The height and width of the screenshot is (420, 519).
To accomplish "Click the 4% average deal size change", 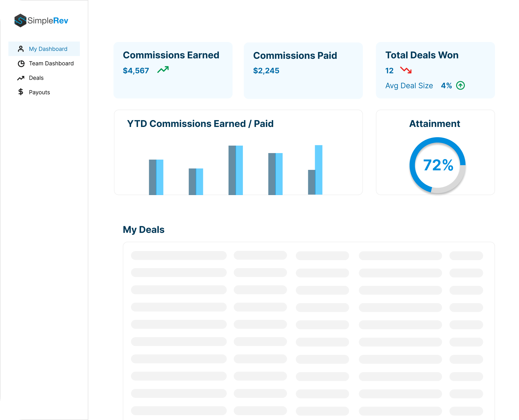I will [446, 86].
